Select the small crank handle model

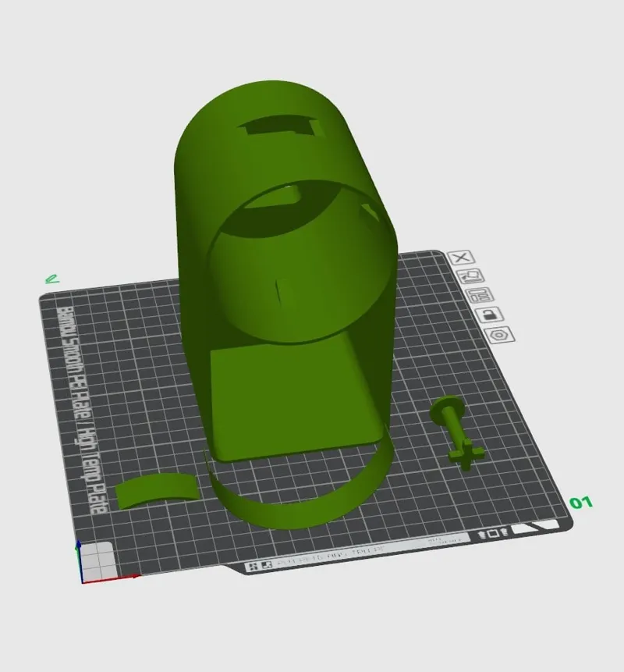coord(456,433)
